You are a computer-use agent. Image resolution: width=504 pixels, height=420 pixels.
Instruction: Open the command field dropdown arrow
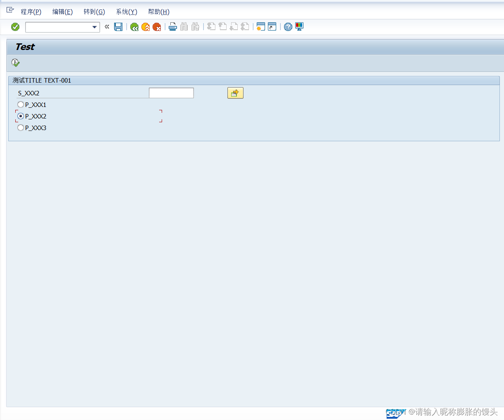95,27
